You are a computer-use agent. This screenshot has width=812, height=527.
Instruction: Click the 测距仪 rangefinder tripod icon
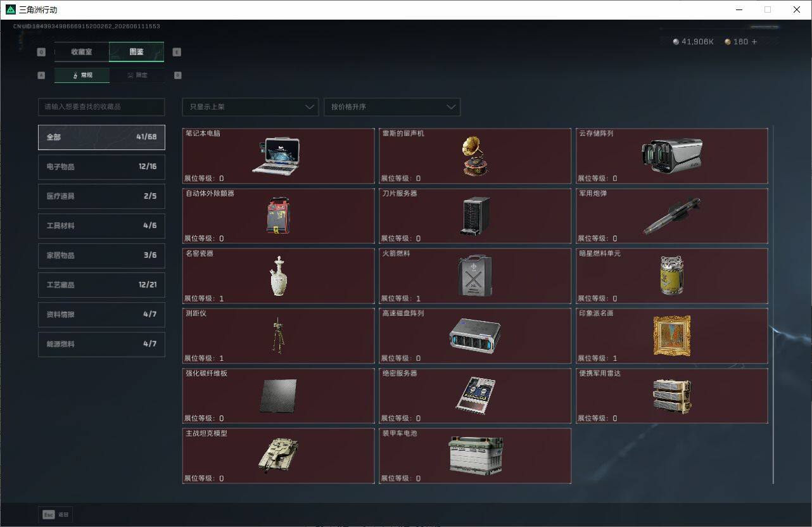277,336
